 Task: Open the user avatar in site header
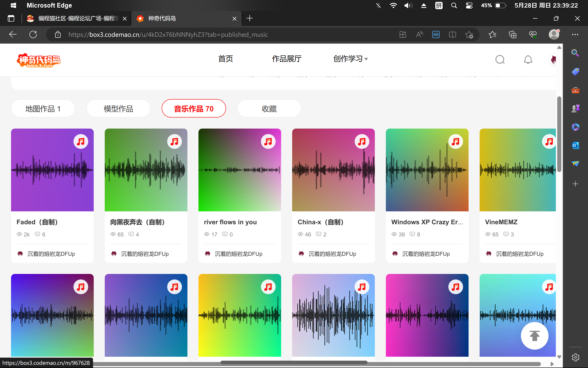pos(553,59)
